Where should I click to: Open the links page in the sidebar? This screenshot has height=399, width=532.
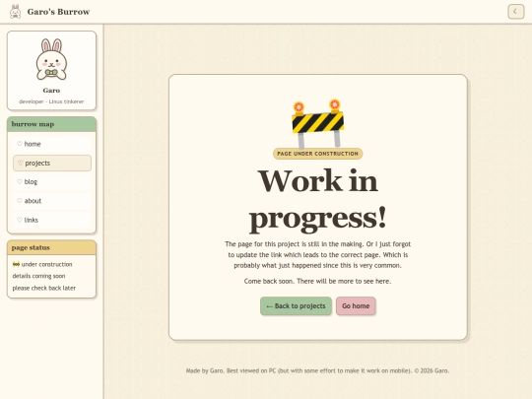(52, 220)
